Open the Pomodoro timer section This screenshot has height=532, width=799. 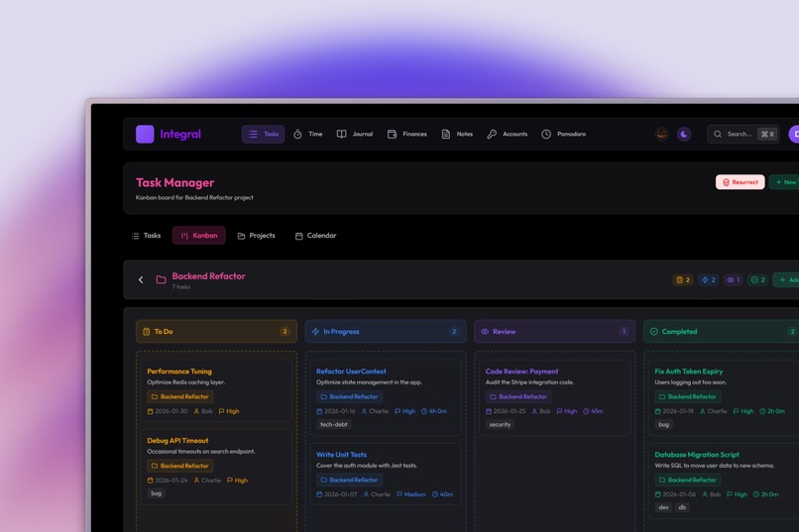[564, 134]
